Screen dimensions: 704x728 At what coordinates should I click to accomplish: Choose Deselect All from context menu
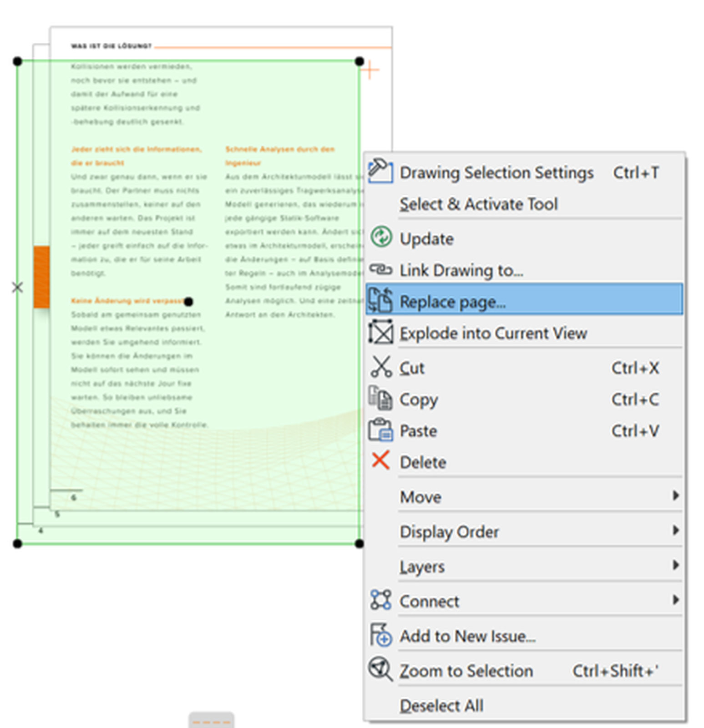coord(441,706)
